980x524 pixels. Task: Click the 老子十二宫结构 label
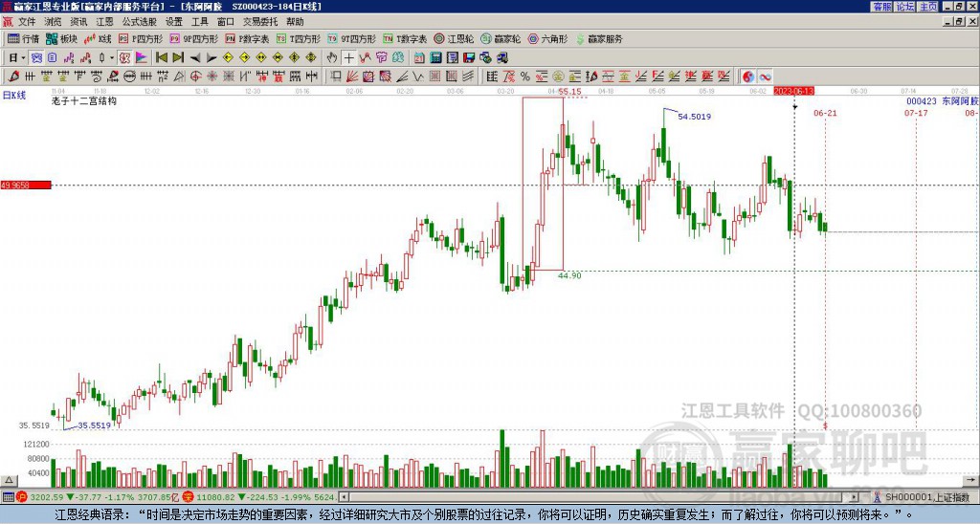[84, 100]
